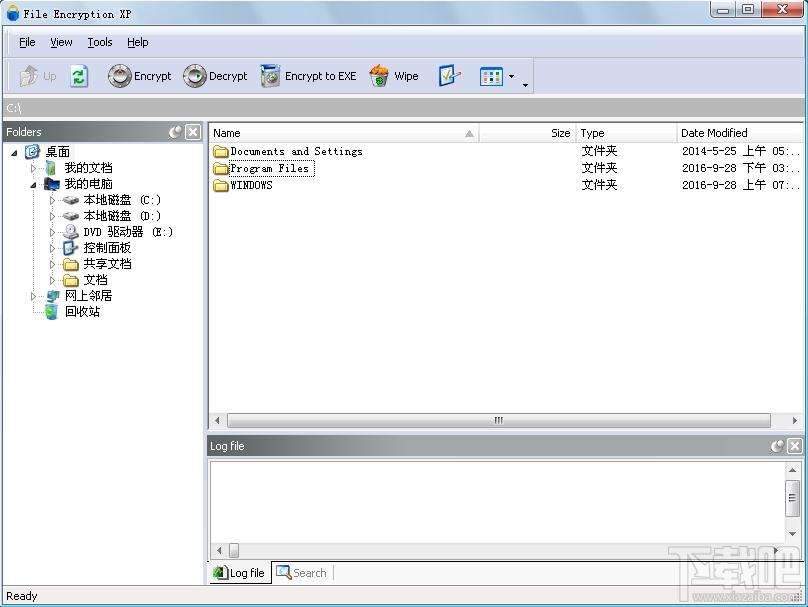Click the checkmark options icon in toolbar
Image resolution: width=808 pixels, height=607 pixels.
[x=449, y=76]
